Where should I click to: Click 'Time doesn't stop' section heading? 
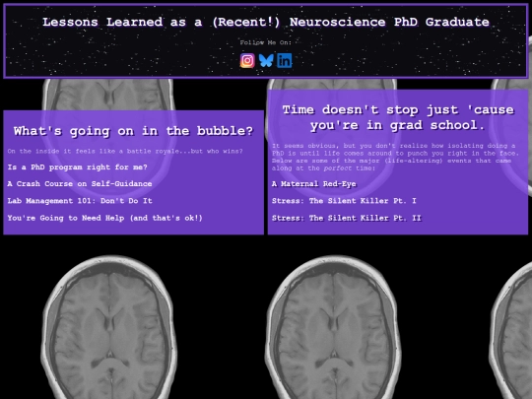pos(398,117)
